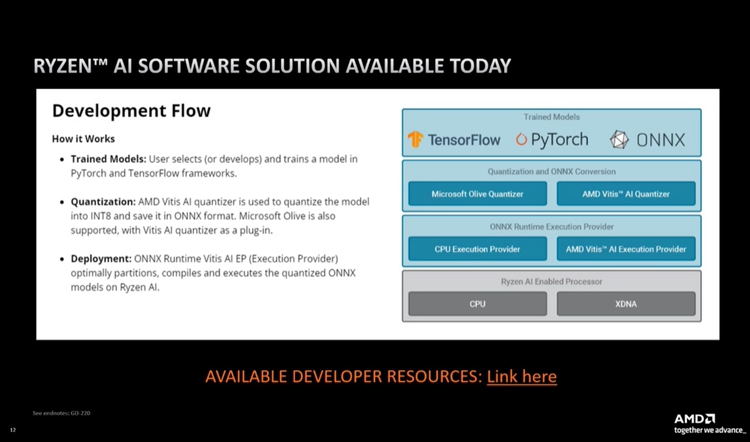Select the AMD Vitis AI Execution Provider box
Screen dimensions: 750x442
626,249
